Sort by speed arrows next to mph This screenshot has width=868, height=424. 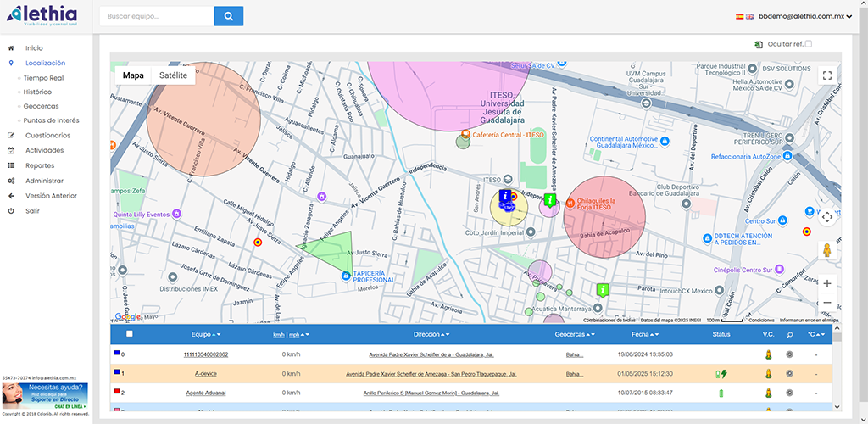pos(305,334)
